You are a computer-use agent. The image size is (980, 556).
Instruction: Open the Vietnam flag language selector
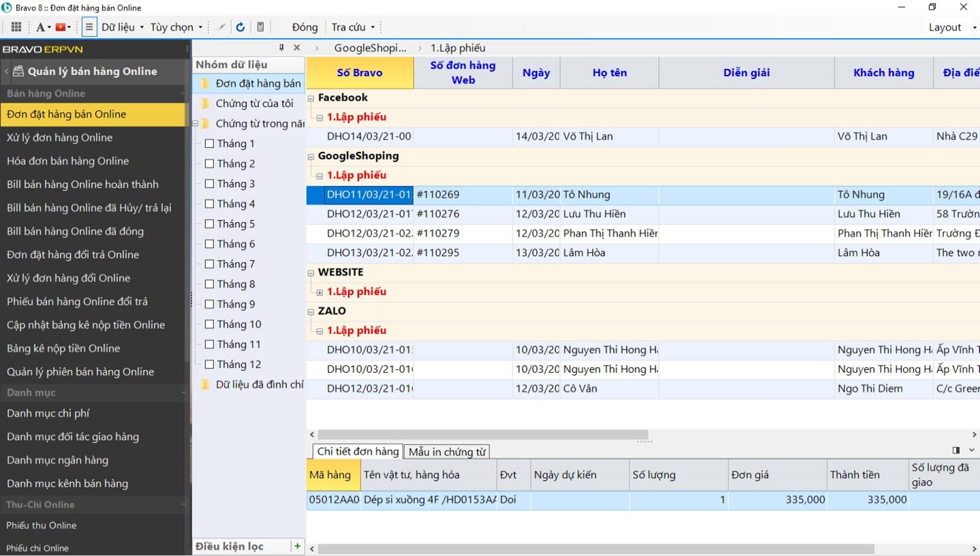coord(63,27)
